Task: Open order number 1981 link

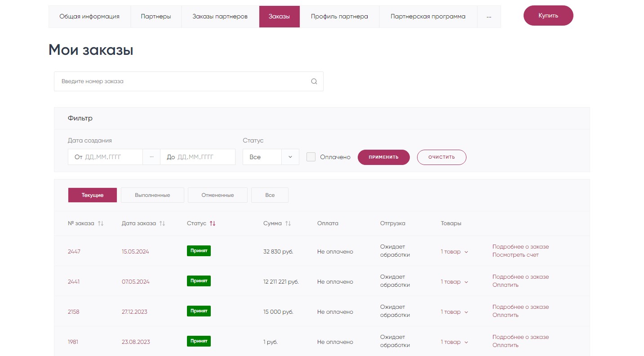Action: click(73, 342)
